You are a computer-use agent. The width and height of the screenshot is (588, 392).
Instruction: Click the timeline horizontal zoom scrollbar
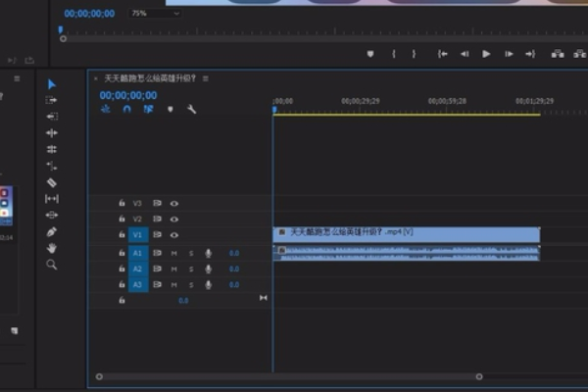click(288, 376)
